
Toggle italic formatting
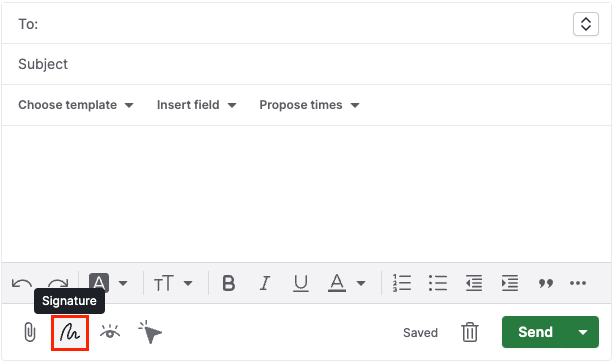pos(265,283)
